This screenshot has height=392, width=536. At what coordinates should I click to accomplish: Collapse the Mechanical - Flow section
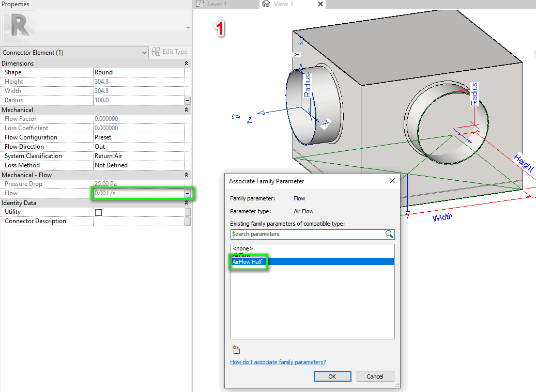(x=186, y=175)
